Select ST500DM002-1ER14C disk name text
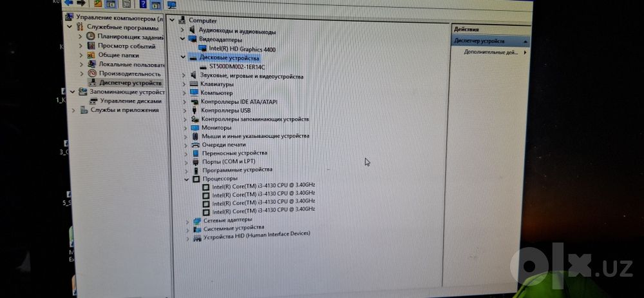644x298 pixels. [x=237, y=66]
